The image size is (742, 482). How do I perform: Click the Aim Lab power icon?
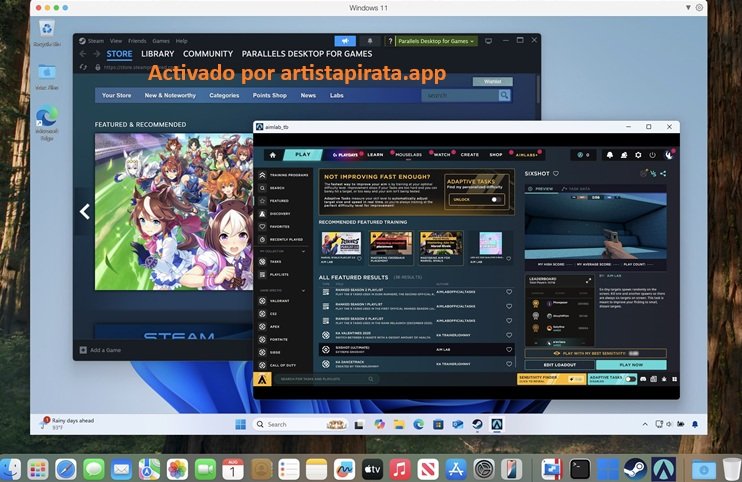[x=652, y=155]
